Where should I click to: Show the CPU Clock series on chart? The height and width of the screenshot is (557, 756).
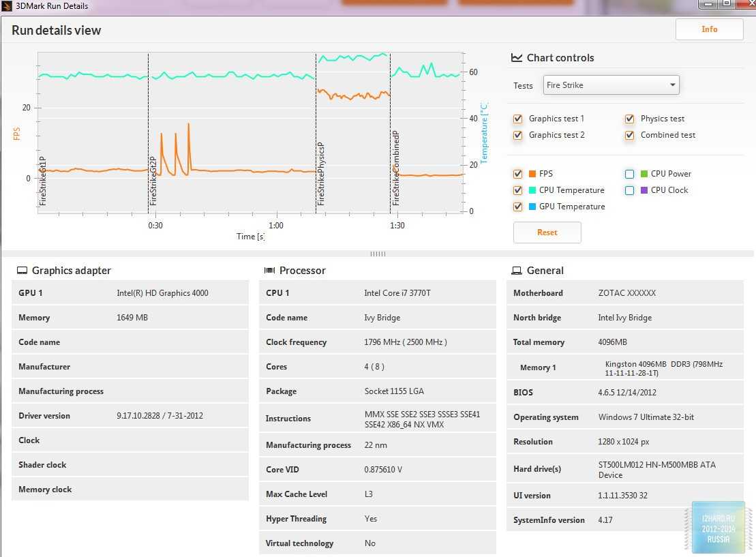(x=630, y=190)
